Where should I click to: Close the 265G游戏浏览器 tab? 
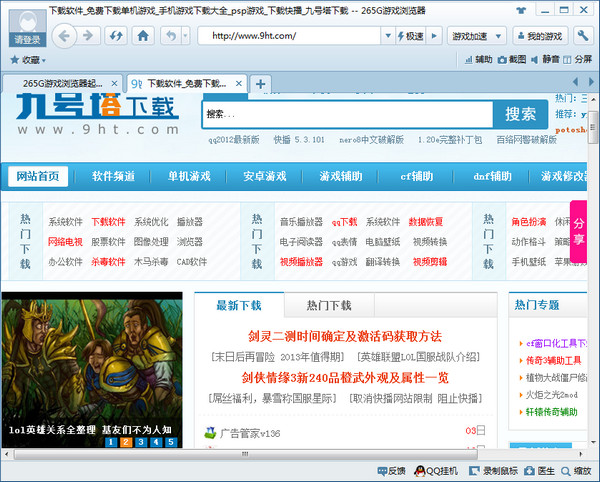point(114,83)
